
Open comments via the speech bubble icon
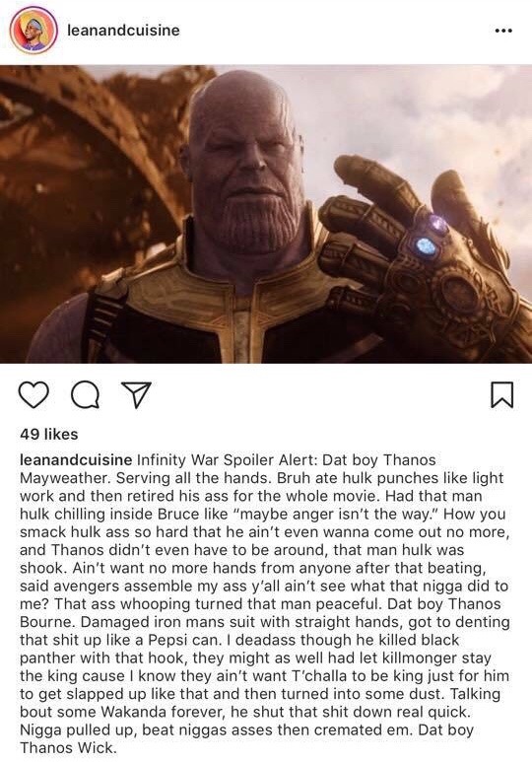coord(86,394)
